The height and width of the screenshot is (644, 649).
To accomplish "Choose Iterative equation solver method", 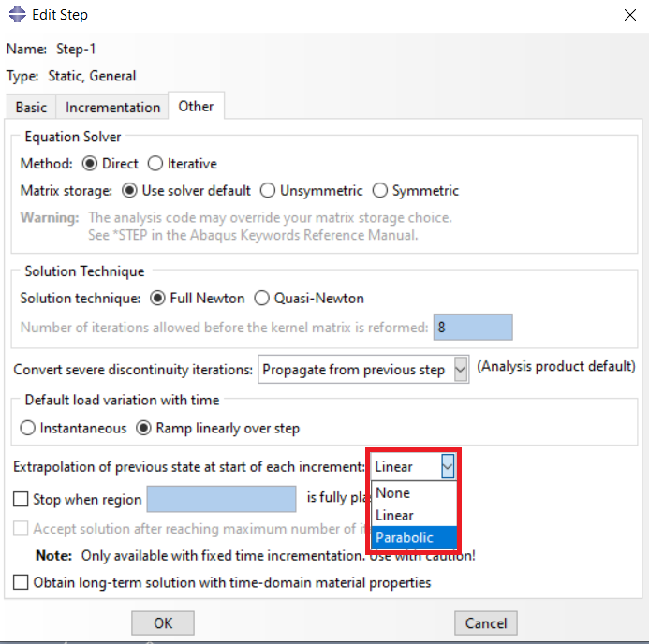I will [x=155, y=164].
